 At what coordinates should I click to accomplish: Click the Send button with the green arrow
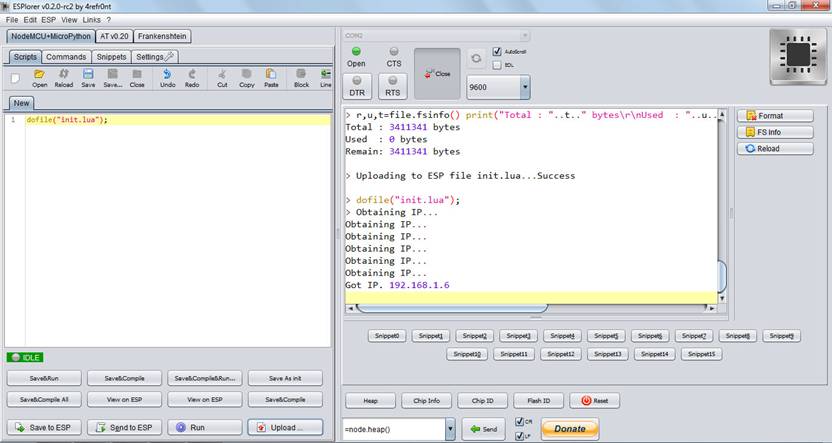click(483, 429)
